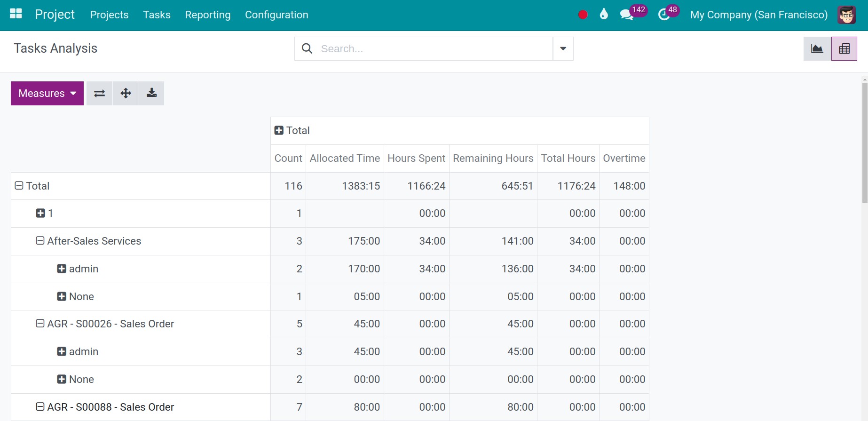This screenshot has height=421, width=868.
Task: Sort by the Count column header
Action: click(x=288, y=159)
